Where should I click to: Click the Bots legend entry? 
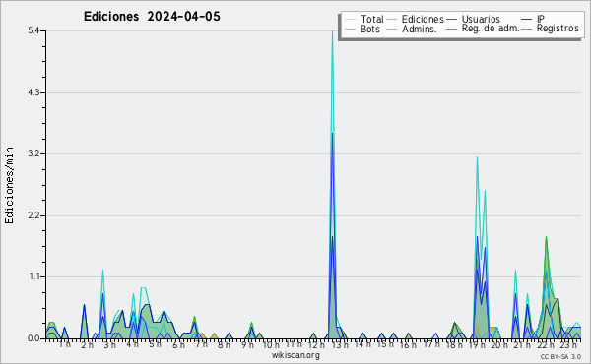tap(369, 29)
